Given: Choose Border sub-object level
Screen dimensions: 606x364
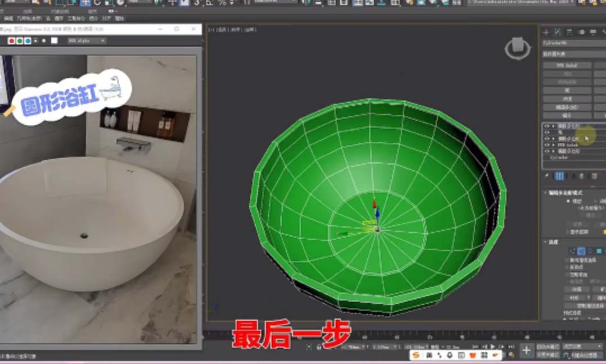Looking at the screenshot, I should [x=590, y=251].
